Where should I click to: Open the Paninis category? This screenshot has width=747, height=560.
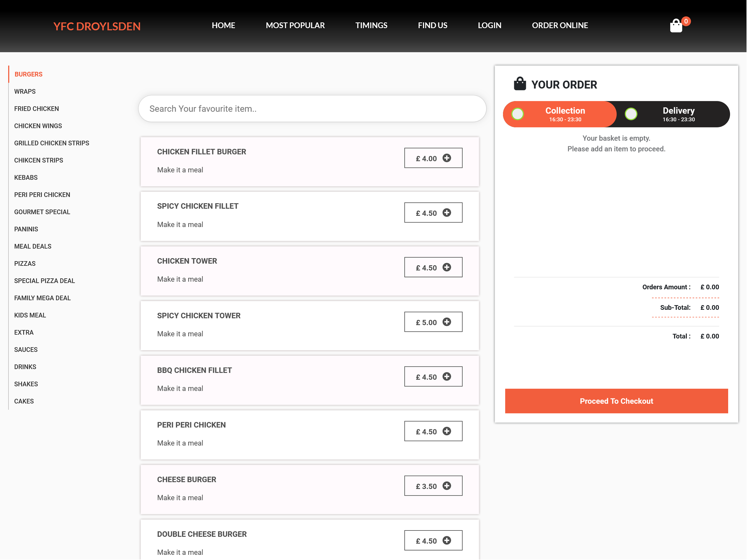click(x=26, y=229)
